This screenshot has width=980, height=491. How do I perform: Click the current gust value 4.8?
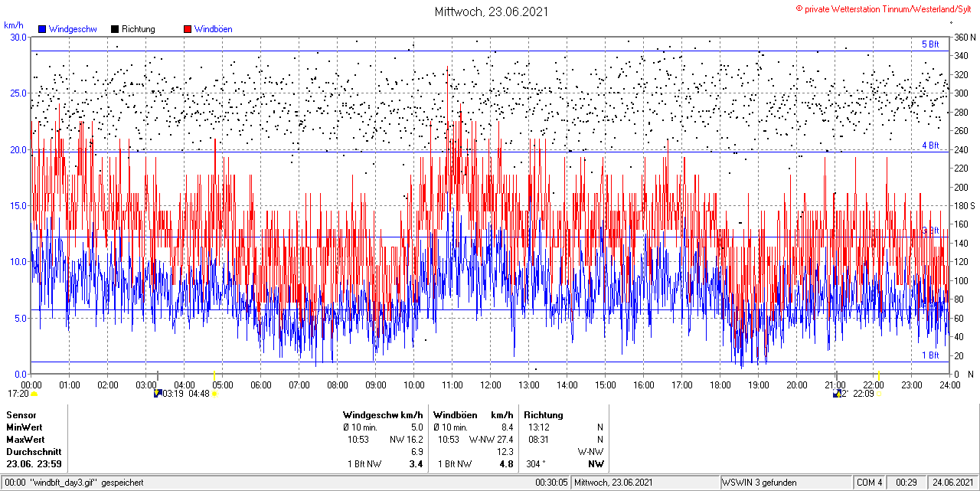pyautogui.click(x=506, y=463)
